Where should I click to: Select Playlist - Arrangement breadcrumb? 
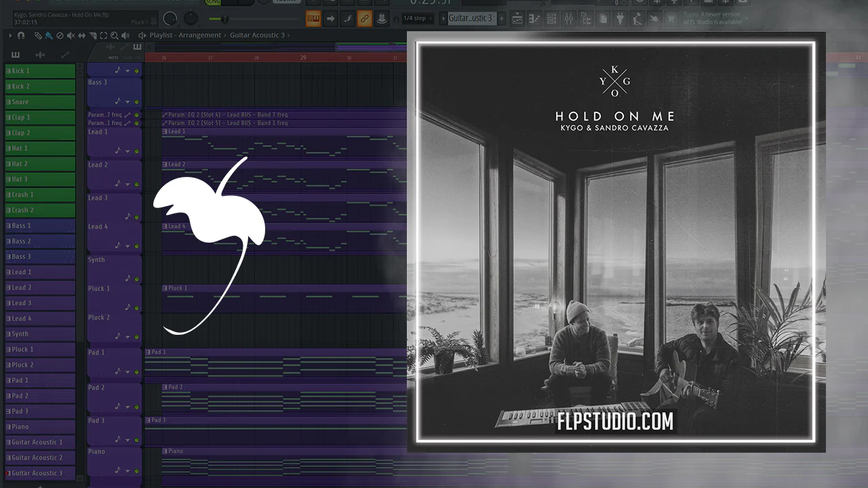(185, 35)
